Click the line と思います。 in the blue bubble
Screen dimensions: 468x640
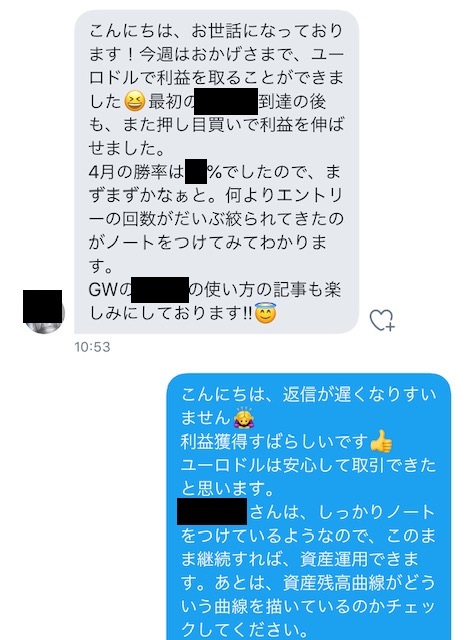coord(227,489)
